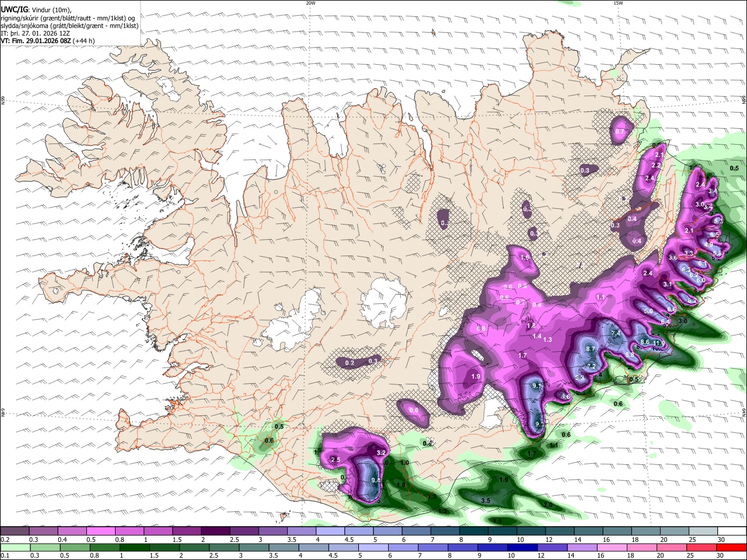This screenshot has height=560, width=747.
Task: Choose the white 30+ swatch in snow scale
Action: pos(732,531)
